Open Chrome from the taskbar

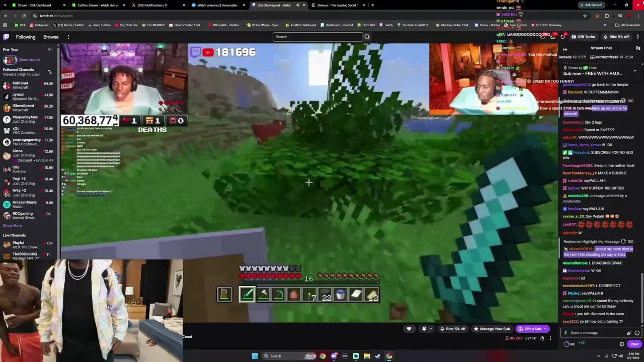coord(323,356)
